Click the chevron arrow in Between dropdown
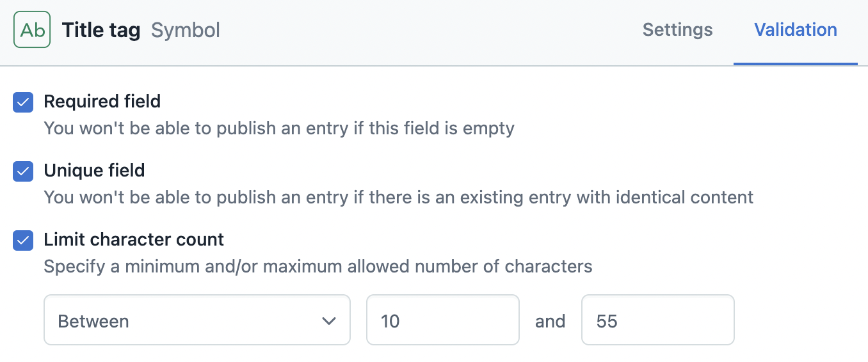The image size is (868, 362). coord(329,320)
